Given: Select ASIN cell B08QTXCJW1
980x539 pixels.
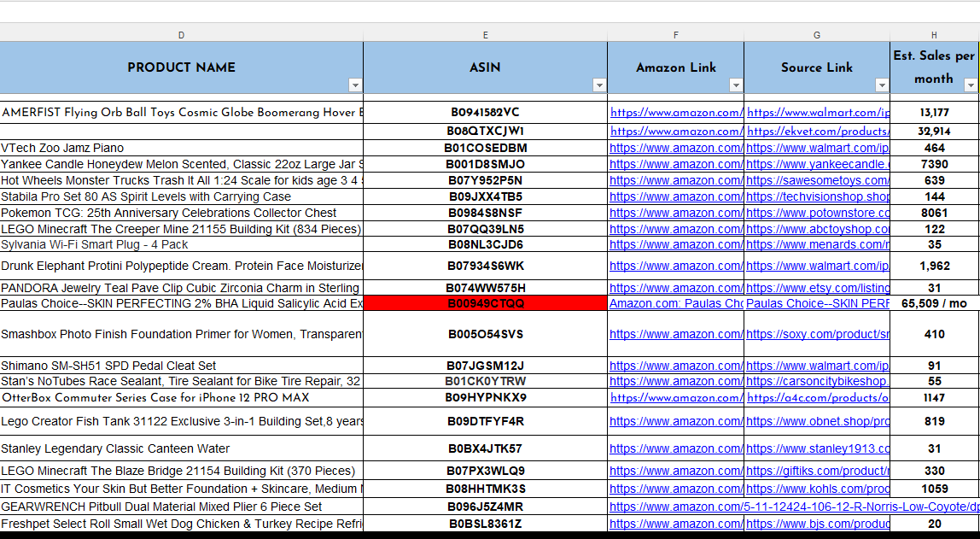Looking at the screenshot, I should point(485,132).
